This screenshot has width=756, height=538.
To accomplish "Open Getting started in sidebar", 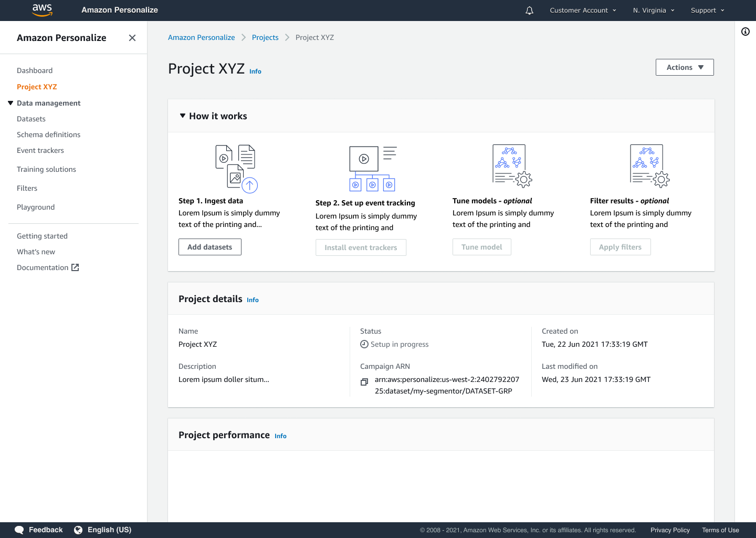I will click(x=42, y=236).
